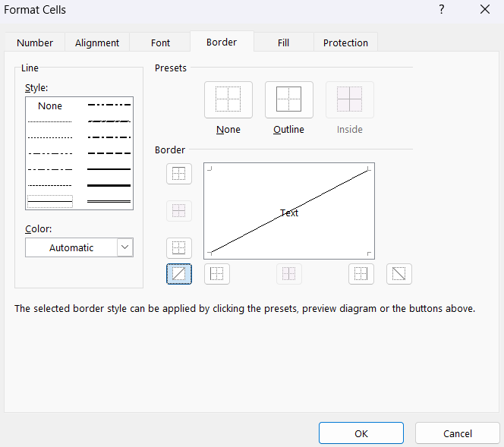This screenshot has height=447, width=504.
Task: Apply the diagonal down border
Action: point(399,274)
